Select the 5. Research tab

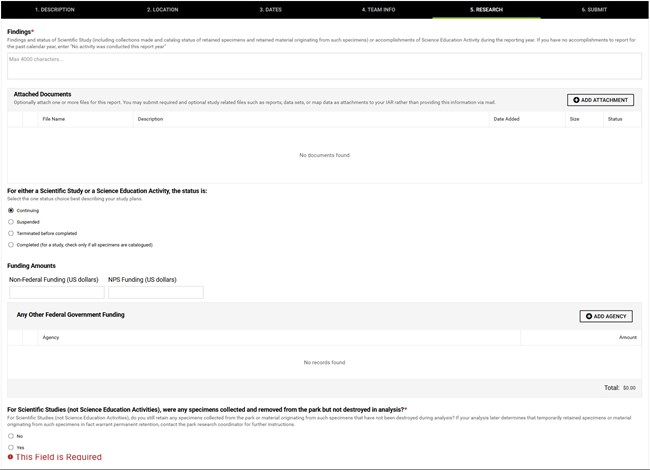click(x=486, y=10)
